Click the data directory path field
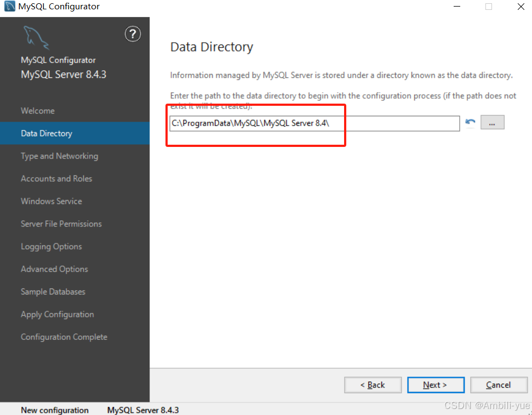 coord(314,123)
